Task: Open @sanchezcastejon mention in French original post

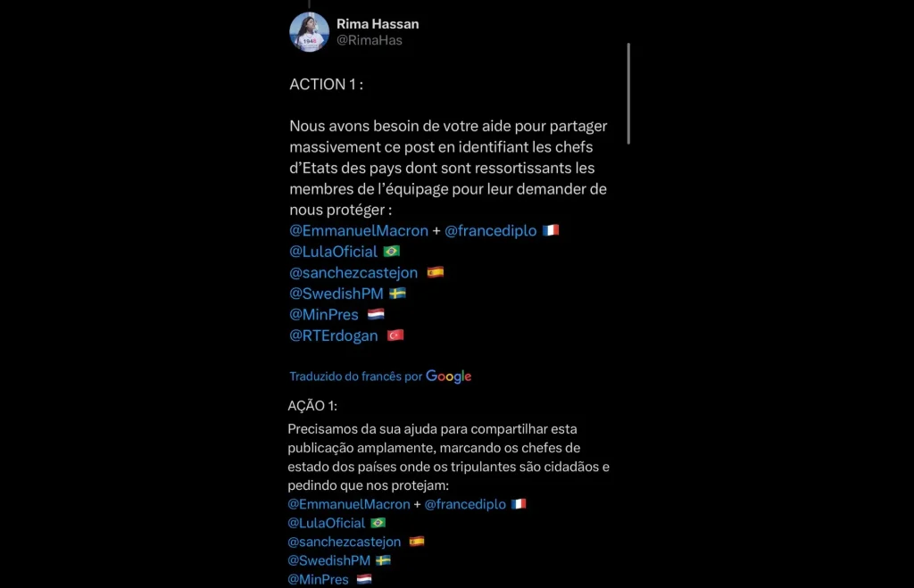Action: pyautogui.click(x=353, y=272)
